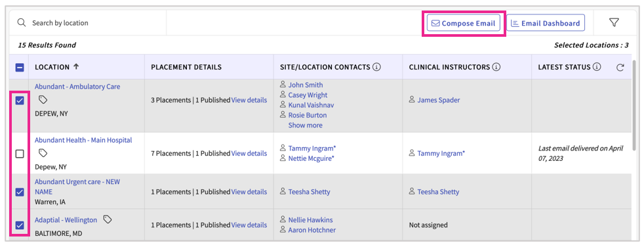Open Adaptial - Wellington location link
The width and height of the screenshot is (644, 247).
[x=66, y=220]
